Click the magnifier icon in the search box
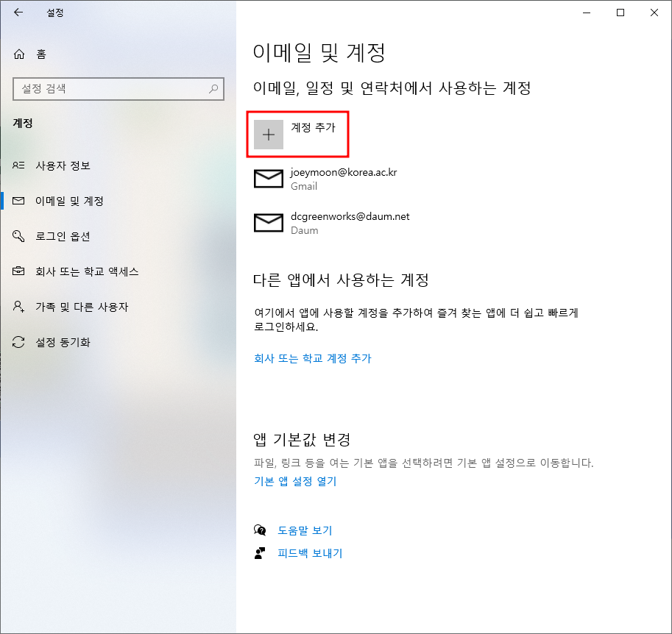This screenshot has height=634, width=672. tap(213, 89)
